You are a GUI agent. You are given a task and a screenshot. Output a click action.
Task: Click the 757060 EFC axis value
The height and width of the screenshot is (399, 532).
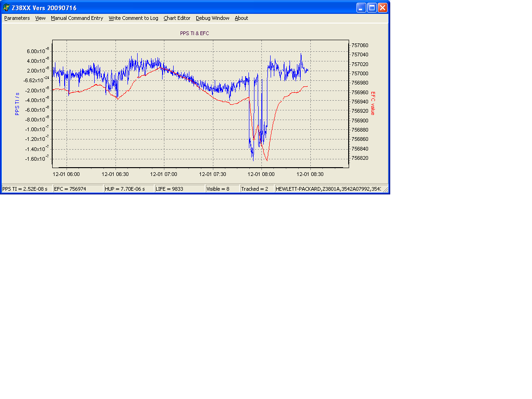pyautogui.click(x=360, y=45)
